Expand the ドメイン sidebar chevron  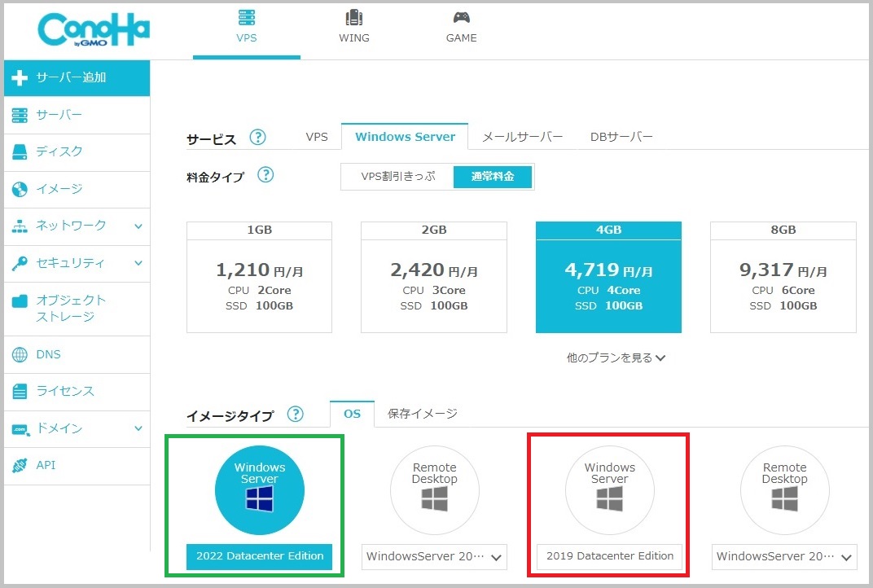138,428
